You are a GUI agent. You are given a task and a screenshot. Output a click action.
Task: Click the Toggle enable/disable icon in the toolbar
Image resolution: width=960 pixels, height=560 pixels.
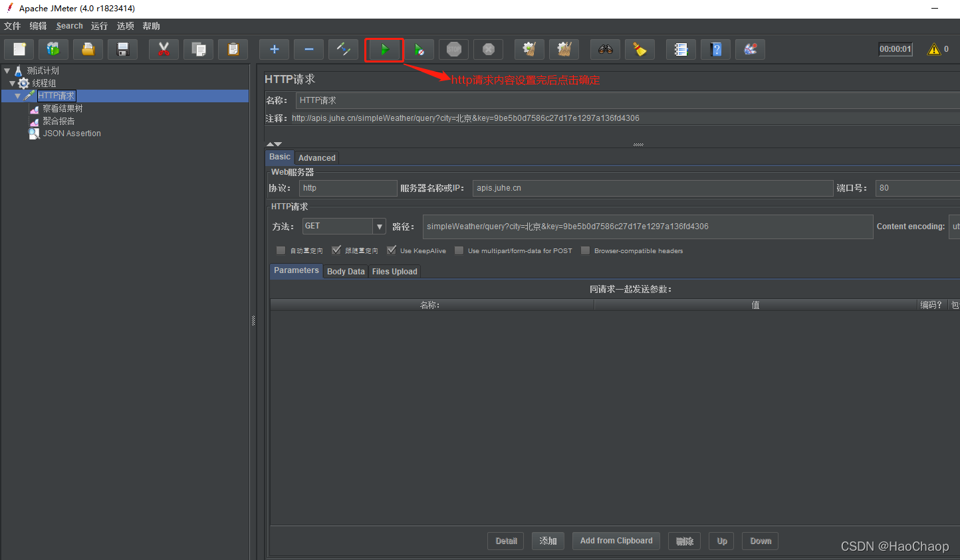tap(343, 49)
